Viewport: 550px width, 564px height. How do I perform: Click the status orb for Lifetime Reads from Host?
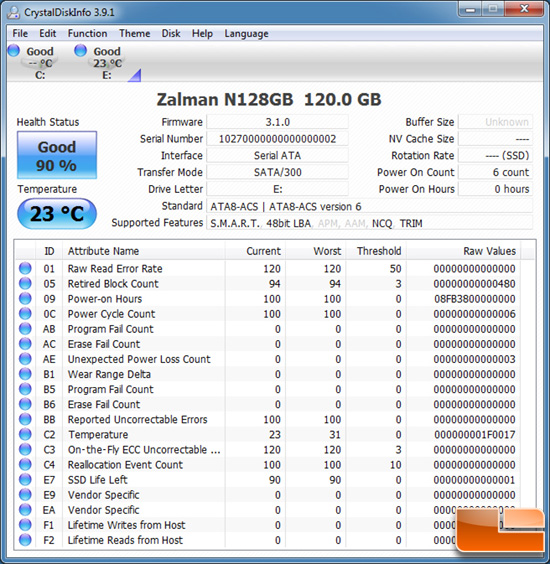(25, 540)
